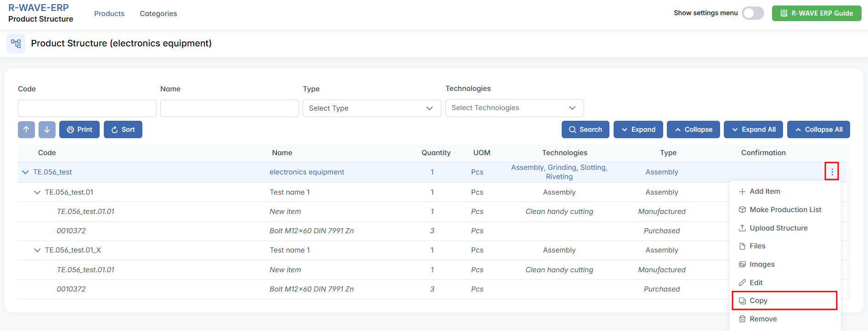Screen dimensions: 868x331
Task: Collapse the TE.056_test root row
Action: [x=25, y=172]
